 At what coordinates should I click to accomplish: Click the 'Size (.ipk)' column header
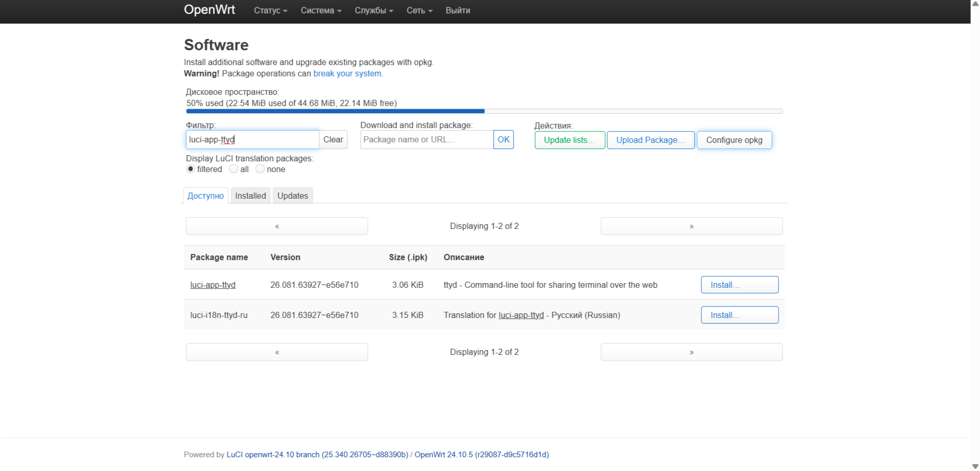408,258
